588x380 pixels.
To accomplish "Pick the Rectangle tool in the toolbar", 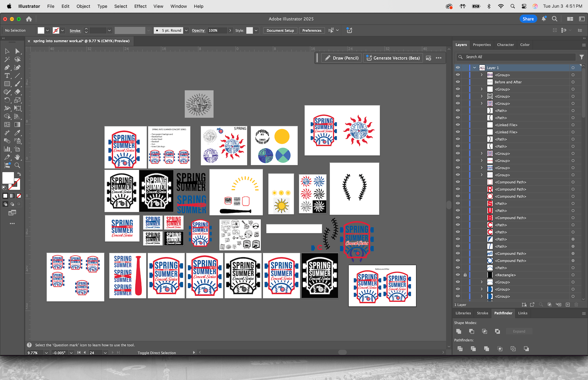I will click(7, 84).
